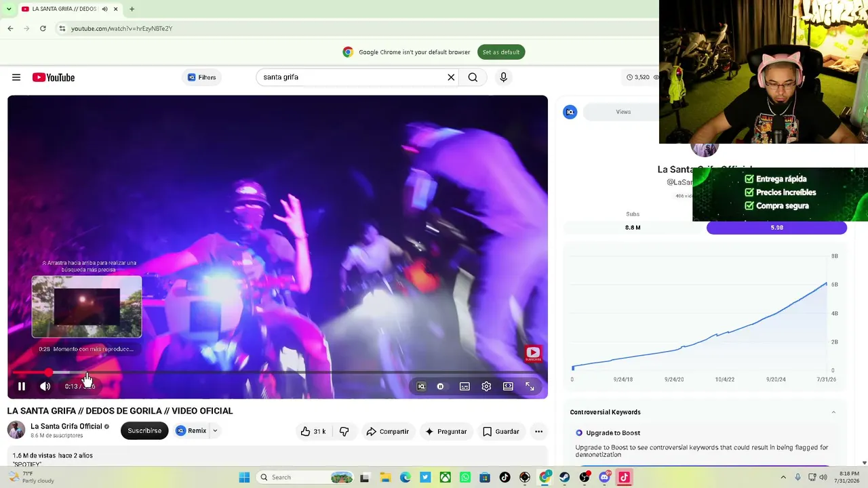Click the scrub preview thumbnail
Viewport: 868px width, 488px height.
click(87, 307)
